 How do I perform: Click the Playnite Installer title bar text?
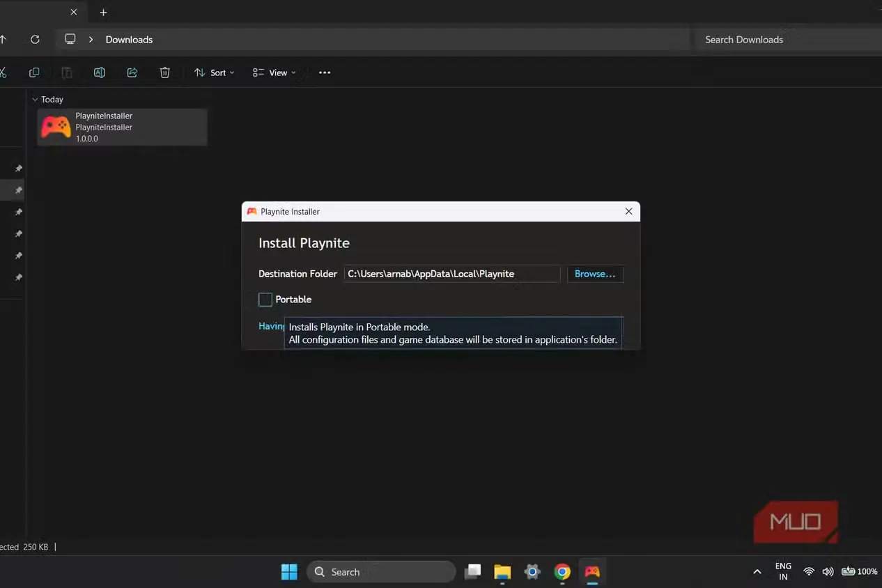[290, 212]
